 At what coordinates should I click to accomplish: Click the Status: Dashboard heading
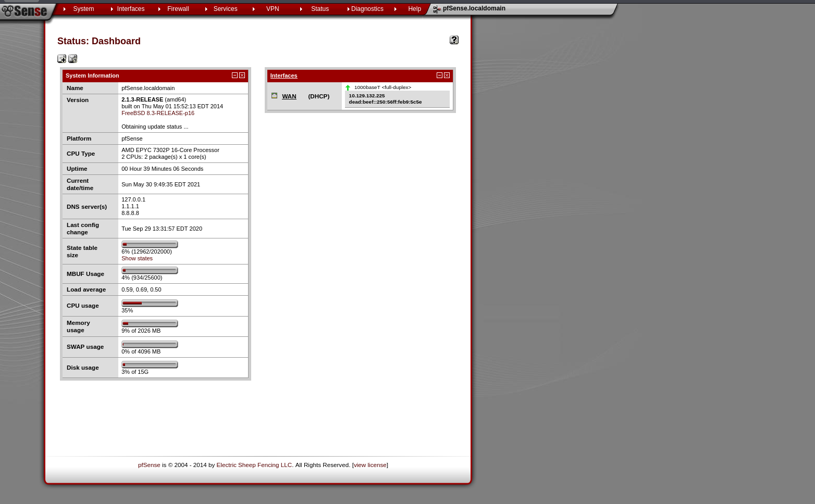point(99,41)
